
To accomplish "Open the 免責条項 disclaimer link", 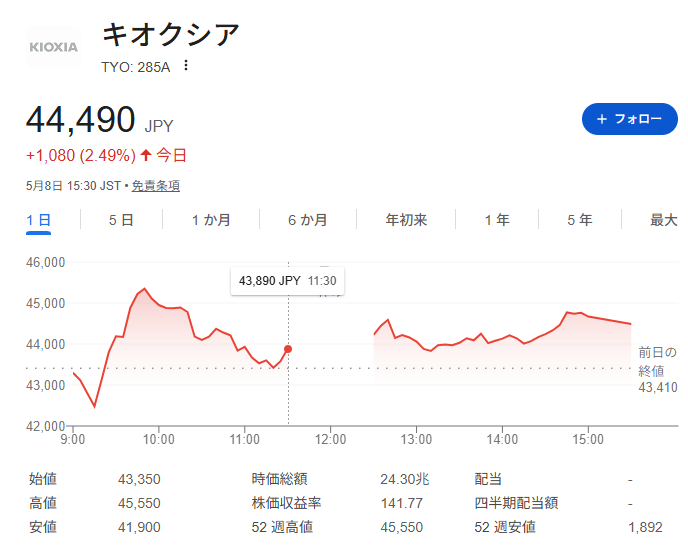I will tap(156, 186).
